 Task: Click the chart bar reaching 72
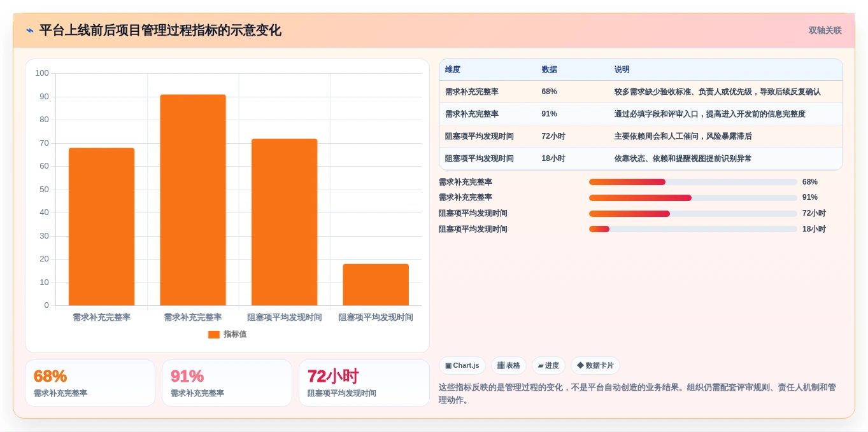(x=285, y=222)
